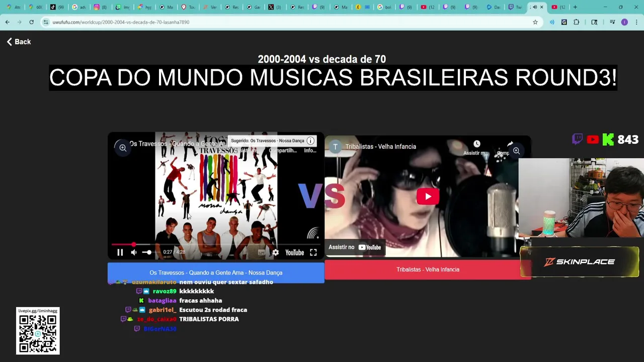The height and width of the screenshot is (362, 644).
Task: Vote for Tribalistas - Velha Infancia red button
Action: [x=428, y=269]
